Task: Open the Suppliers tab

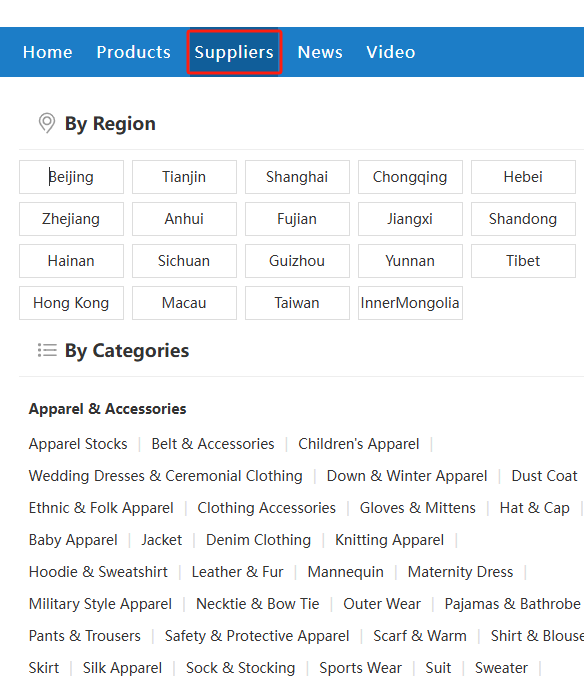Action: pyautogui.click(x=234, y=52)
